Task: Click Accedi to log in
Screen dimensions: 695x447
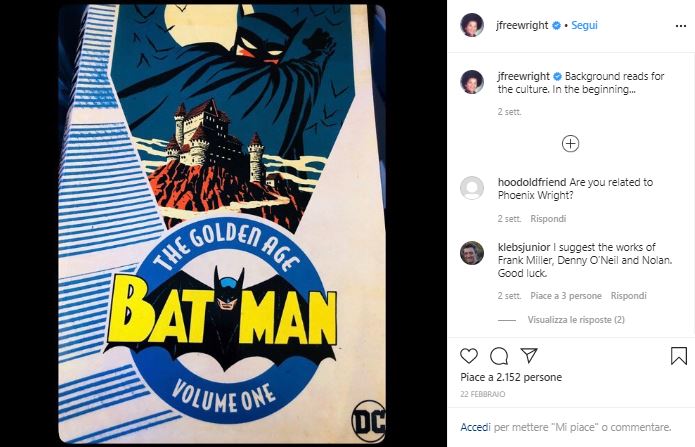Action: pyautogui.click(x=475, y=427)
